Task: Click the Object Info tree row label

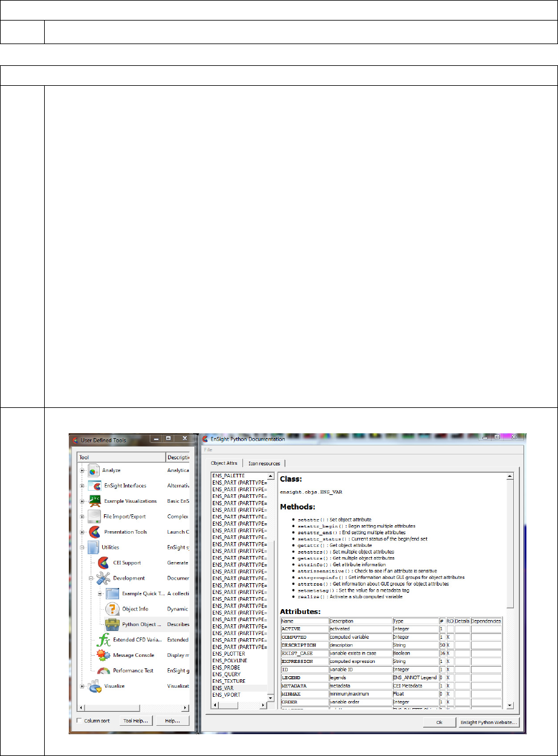Action: [x=135, y=609]
